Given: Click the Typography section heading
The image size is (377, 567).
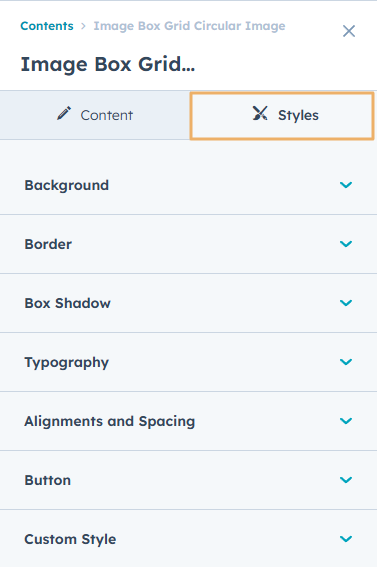Looking at the screenshot, I should pyautogui.click(x=67, y=362).
